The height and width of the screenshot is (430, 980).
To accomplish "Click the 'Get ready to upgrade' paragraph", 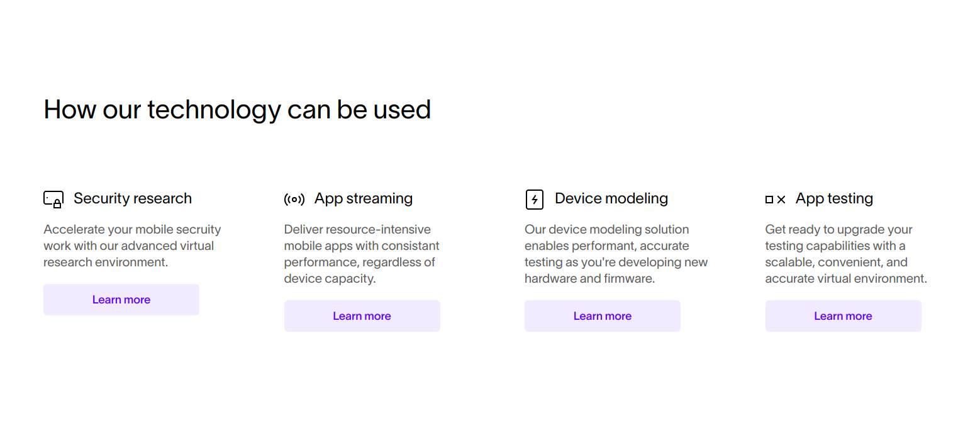I will (845, 254).
